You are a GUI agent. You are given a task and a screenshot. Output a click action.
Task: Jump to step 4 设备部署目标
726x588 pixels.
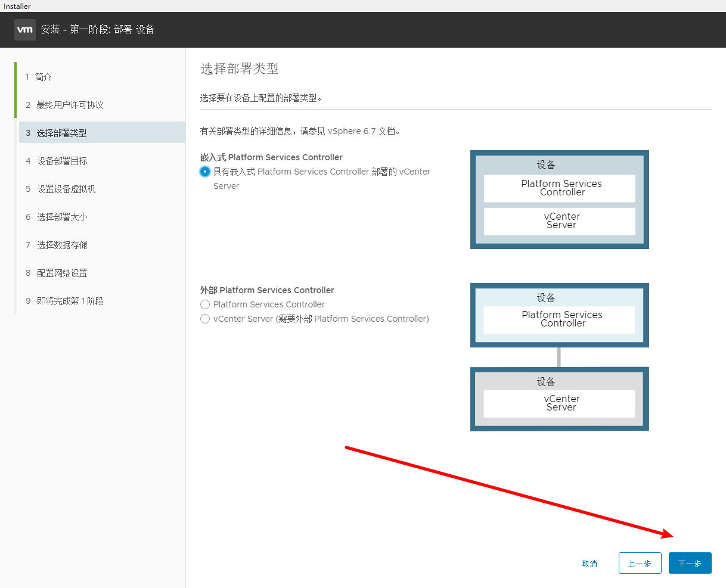point(62,161)
